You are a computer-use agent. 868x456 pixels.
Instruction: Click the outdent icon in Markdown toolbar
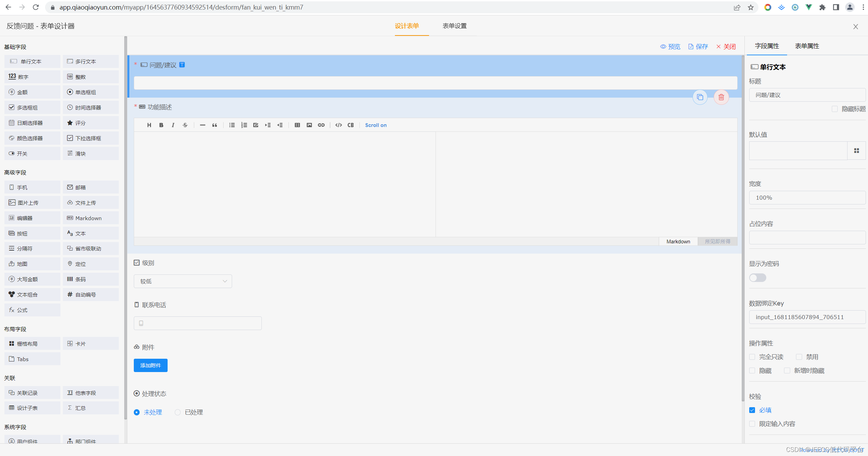(280, 125)
